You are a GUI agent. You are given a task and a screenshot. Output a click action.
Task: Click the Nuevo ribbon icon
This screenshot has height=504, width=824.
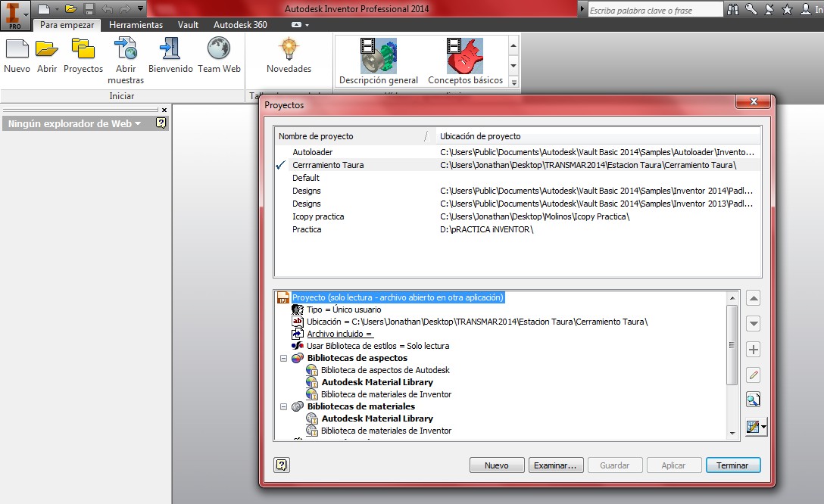click(x=17, y=55)
